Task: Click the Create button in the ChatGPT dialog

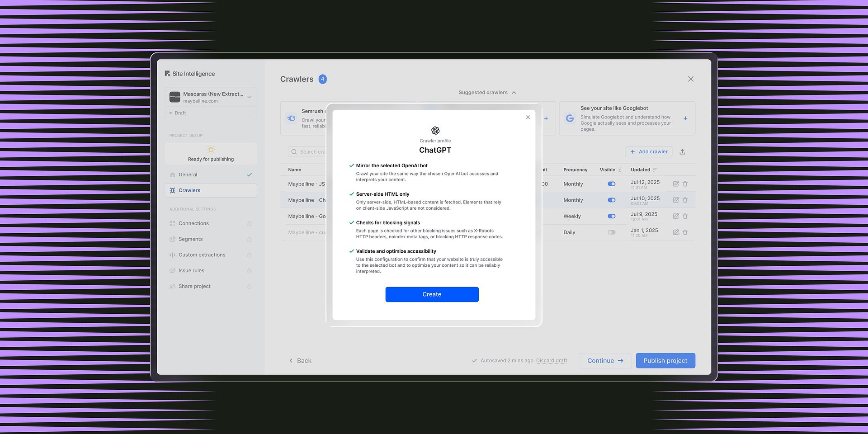Action: click(432, 294)
